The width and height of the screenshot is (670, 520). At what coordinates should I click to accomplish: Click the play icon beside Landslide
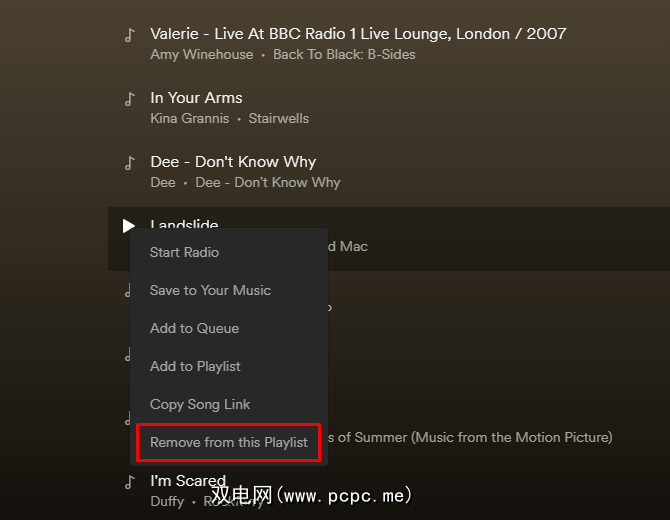[x=129, y=226]
